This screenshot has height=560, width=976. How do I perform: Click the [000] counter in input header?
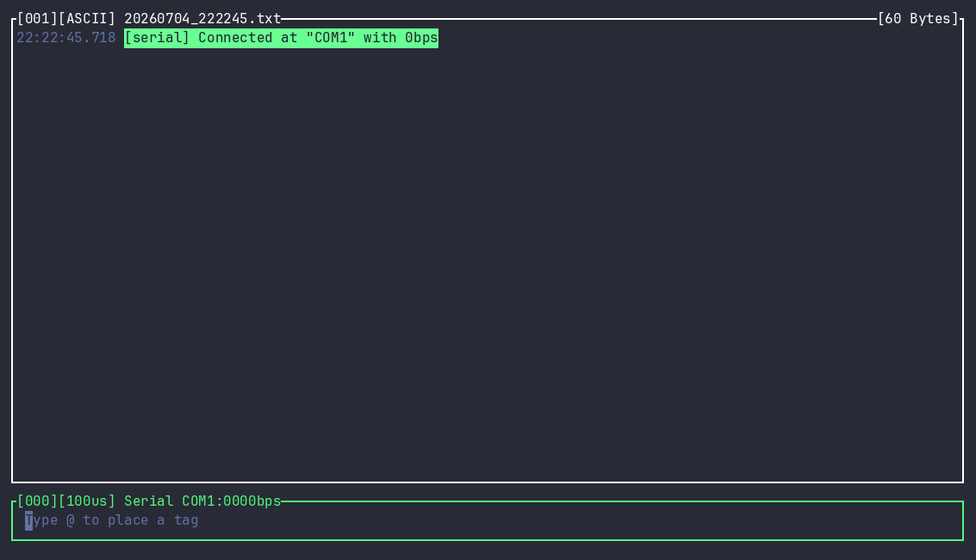37,501
